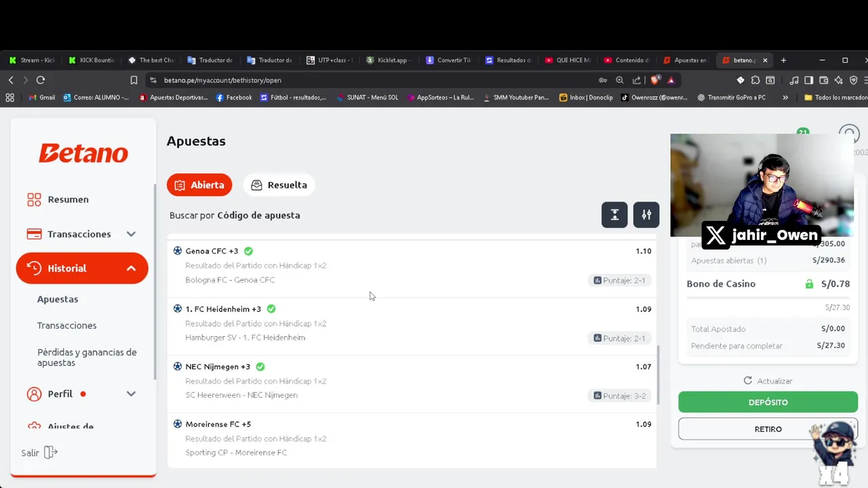
Task: Click the Salir logout option
Action: click(39, 453)
